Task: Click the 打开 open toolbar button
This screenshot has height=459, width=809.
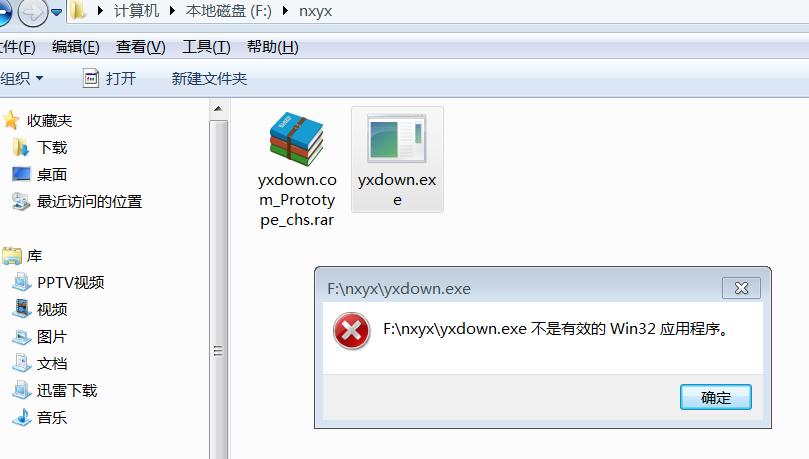Action: [109, 78]
